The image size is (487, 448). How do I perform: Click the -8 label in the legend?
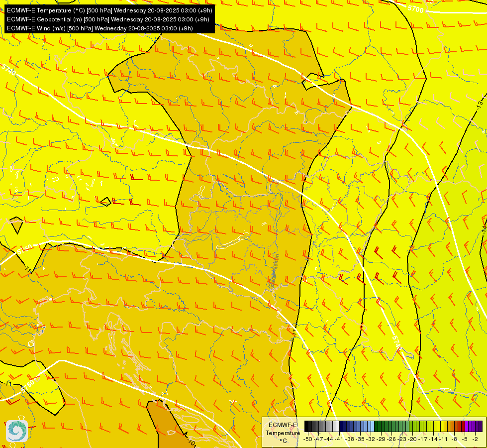click(454, 439)
